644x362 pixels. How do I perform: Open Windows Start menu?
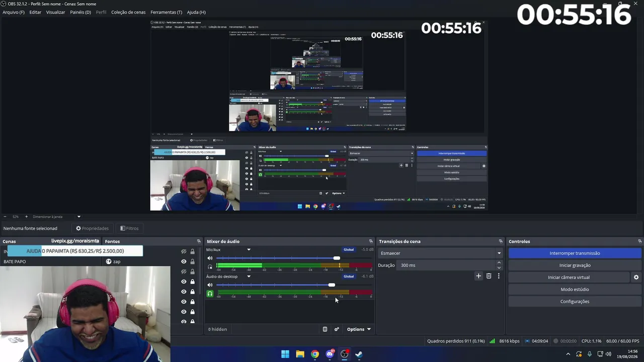(285, 354)
